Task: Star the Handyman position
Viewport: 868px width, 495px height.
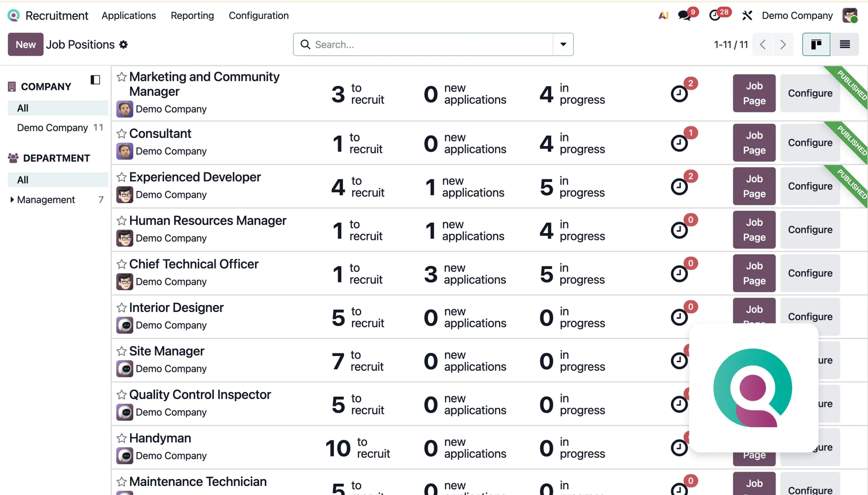Action: tap(122, 438)
